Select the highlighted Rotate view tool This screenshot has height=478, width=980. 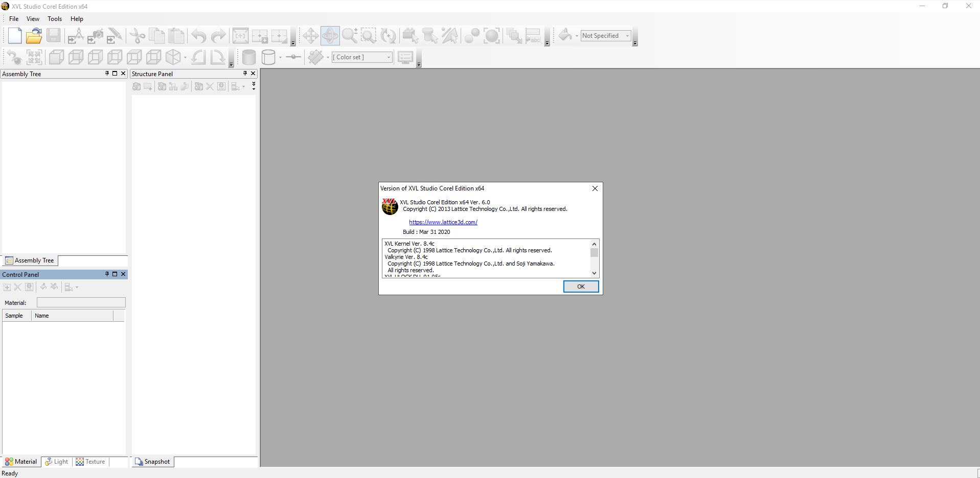tap(330, 36)
